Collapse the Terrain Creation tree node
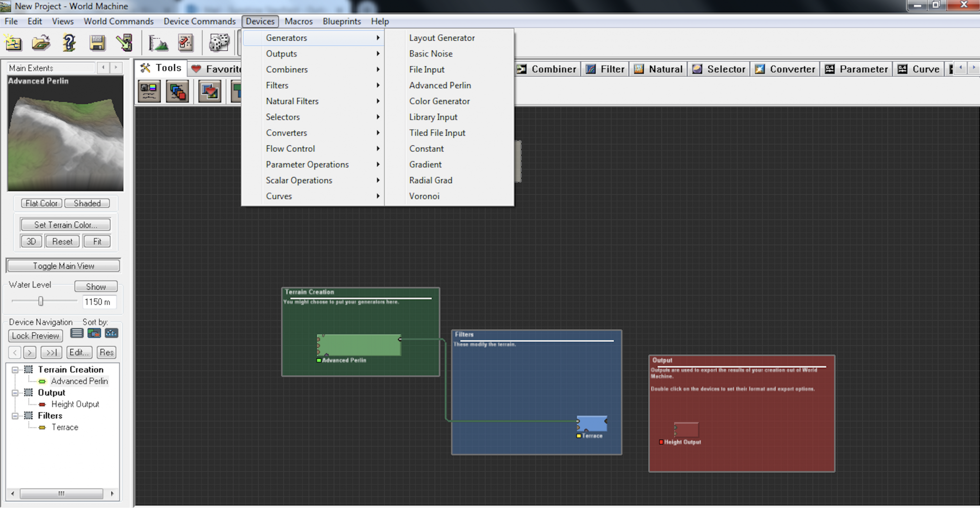This screenshot has height=508, width=980. point(15,370)
